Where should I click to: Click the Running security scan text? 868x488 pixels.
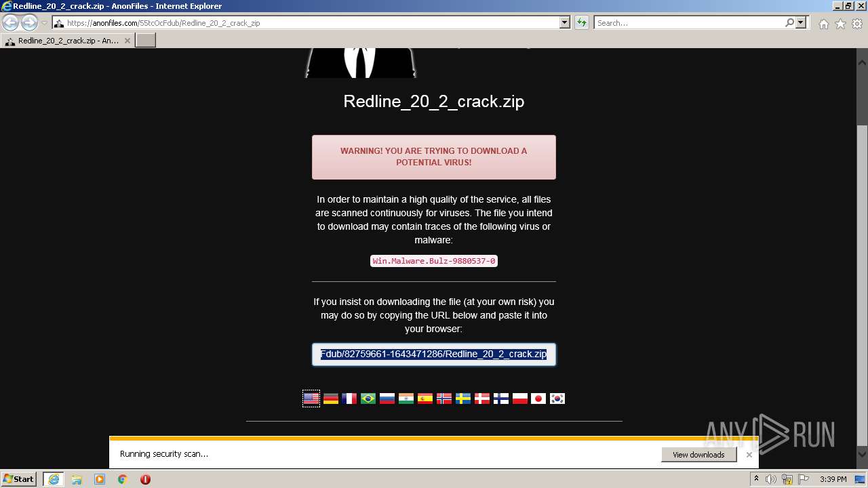[x=164, y=454]
